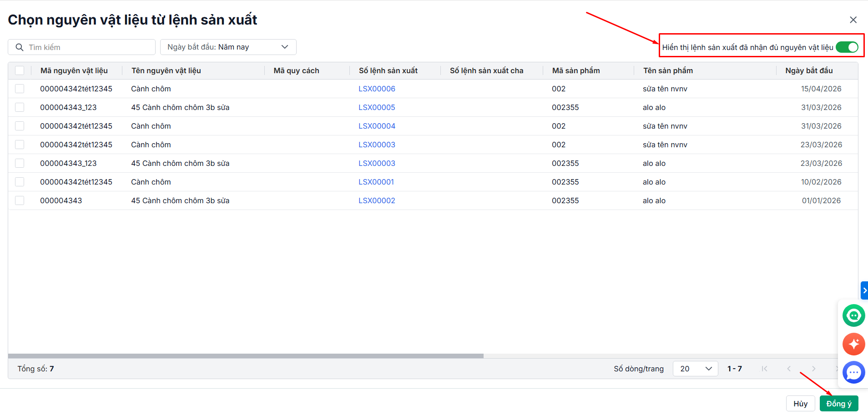Open the green chatbot floating icon
This screenshot has width=868, height=415.
coord(853,315)
